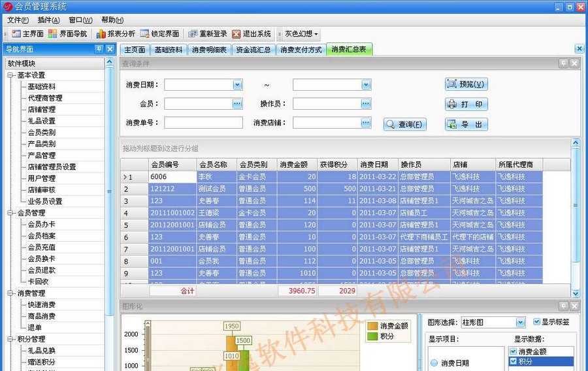Open 用户管理 in the navigation tree

tap(42, 178)
